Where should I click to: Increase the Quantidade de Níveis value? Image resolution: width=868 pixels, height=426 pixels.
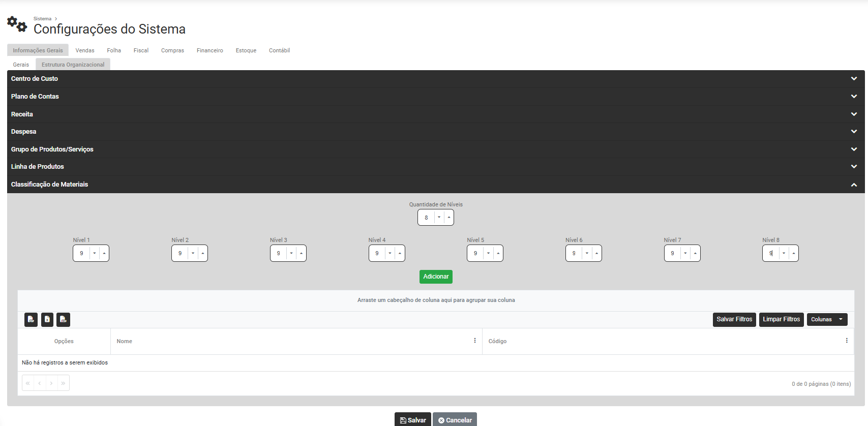click(449, 218)
